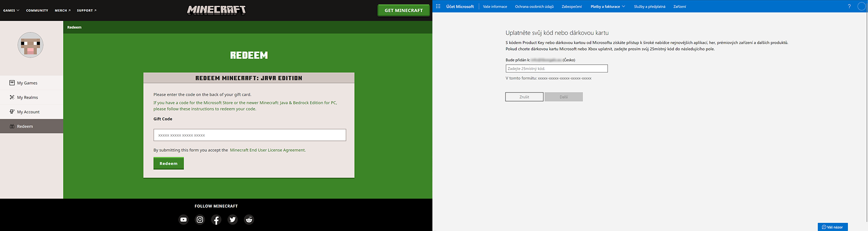Open the Support external link
The image size is (868, 231).
86,10
